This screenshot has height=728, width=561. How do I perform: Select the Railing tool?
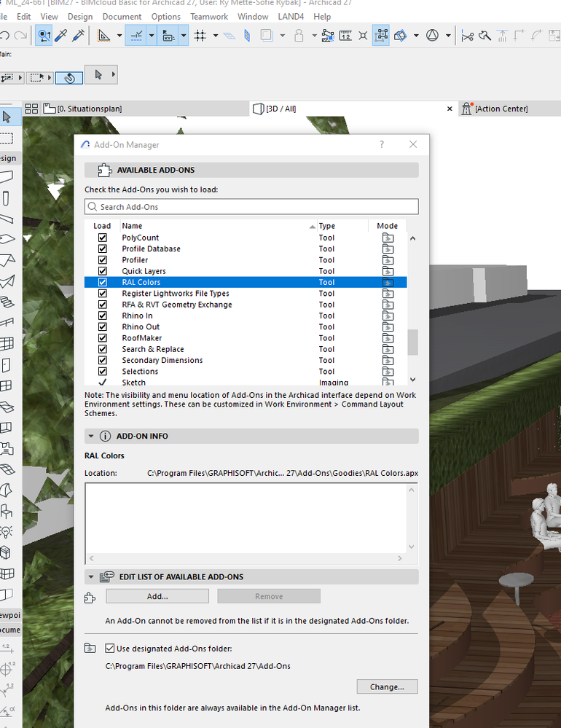click(x=7, y=323)
